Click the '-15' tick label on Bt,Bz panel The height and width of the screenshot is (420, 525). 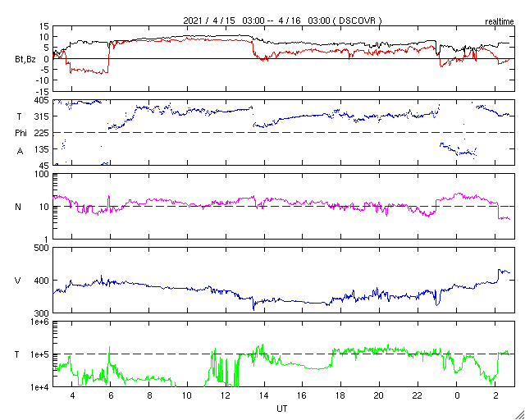click(x=43, y=91)
